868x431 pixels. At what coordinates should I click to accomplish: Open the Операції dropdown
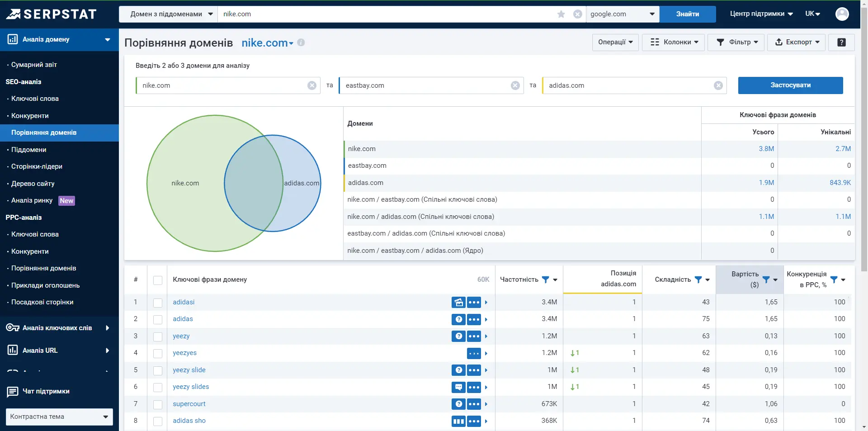pos(615,42)
